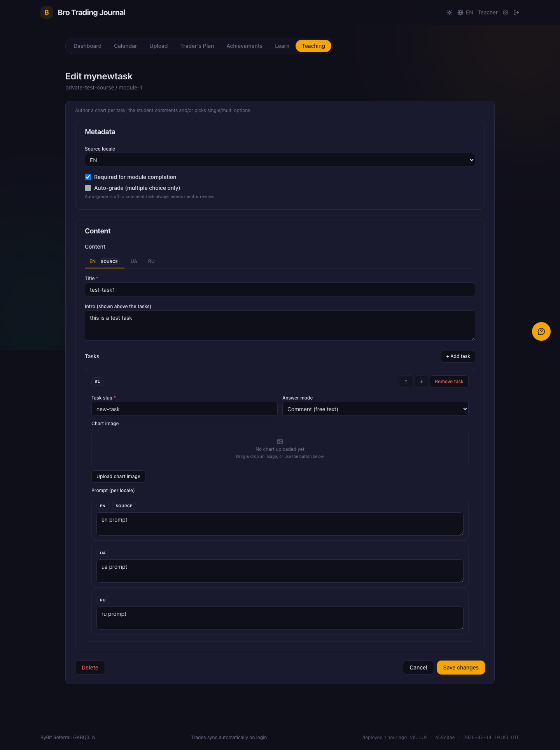560x750 pixels.
Task: Open the Calendar tab
Action: coord(125,46)
